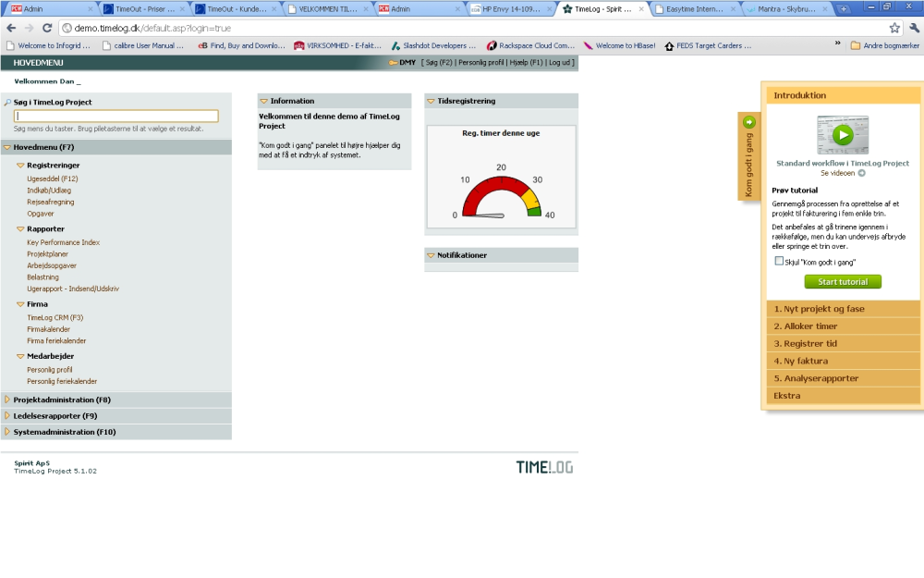Open the Find, Buy and Downlo bookmark
The image size is (924, 578).
coord(241,45)
